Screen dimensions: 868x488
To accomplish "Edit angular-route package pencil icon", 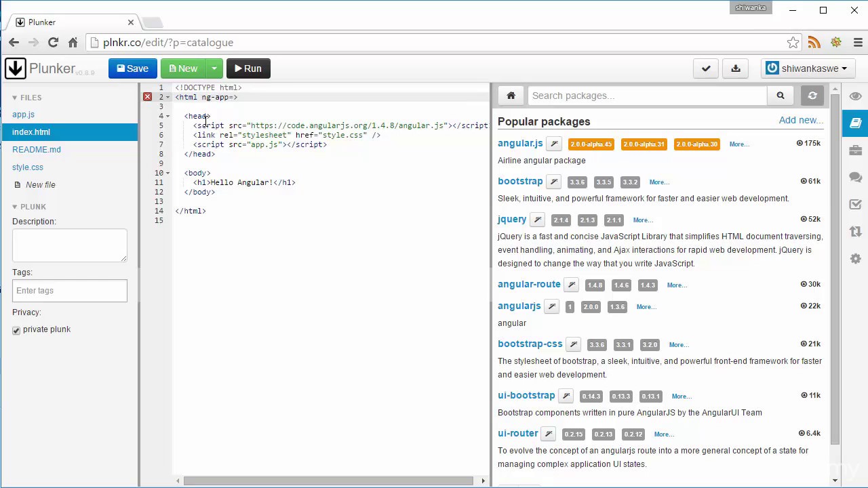I will click(572, 285).
